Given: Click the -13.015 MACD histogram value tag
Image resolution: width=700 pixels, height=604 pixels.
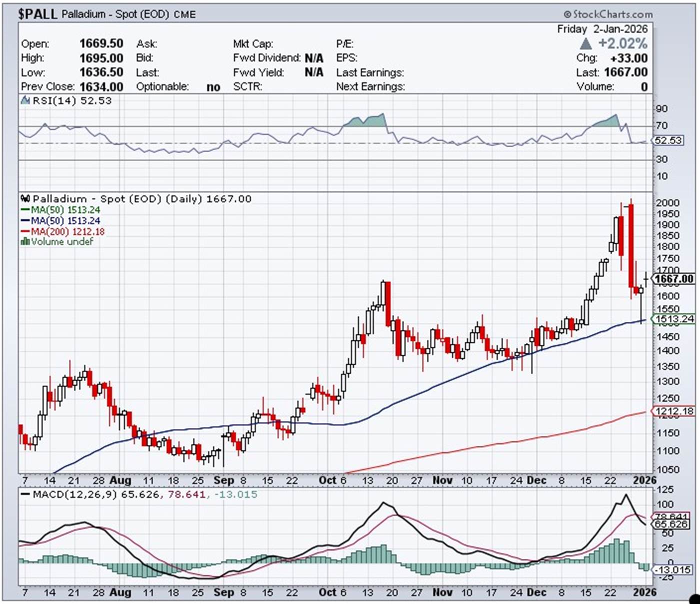Looking at the screenshot, I should tap(672, 569).
